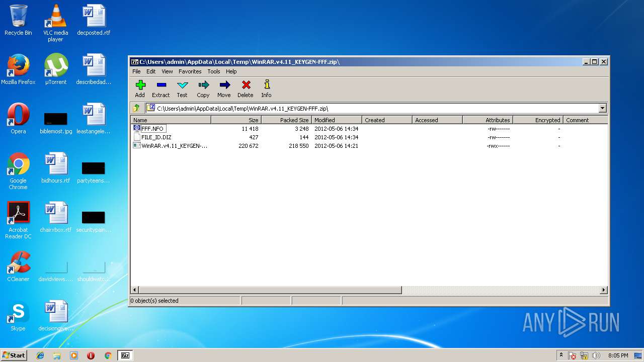The height and width of the screenshot is (362, 644).
Task: Select the securitypain desktop file
Action: point(94,221)
